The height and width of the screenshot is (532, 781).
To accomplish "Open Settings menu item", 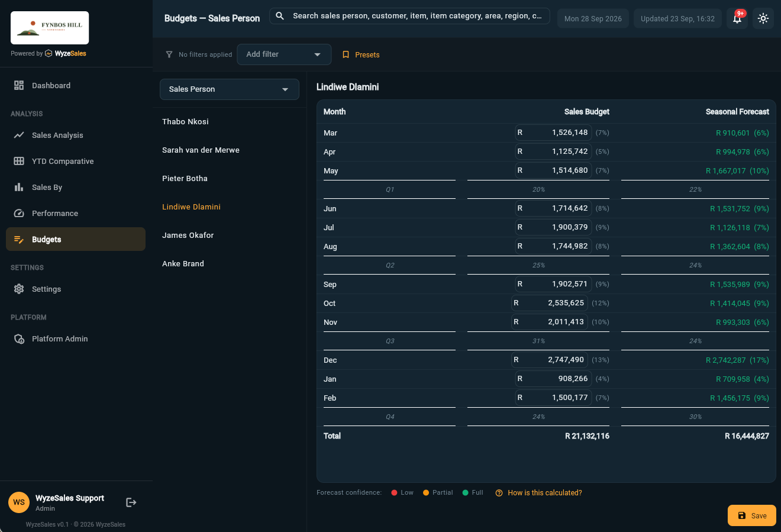I will (76, 289).
